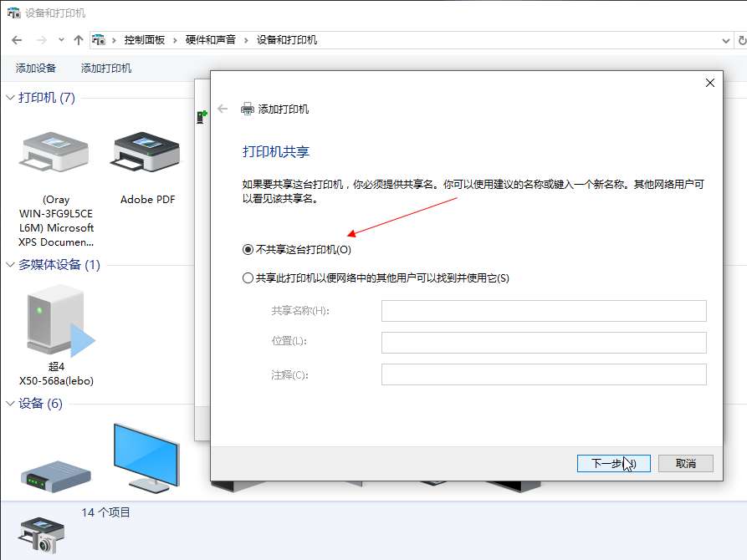Select the Adobe PDF printer icon
This screenshot has width=747, height=560.
click(x=146, y=152)
